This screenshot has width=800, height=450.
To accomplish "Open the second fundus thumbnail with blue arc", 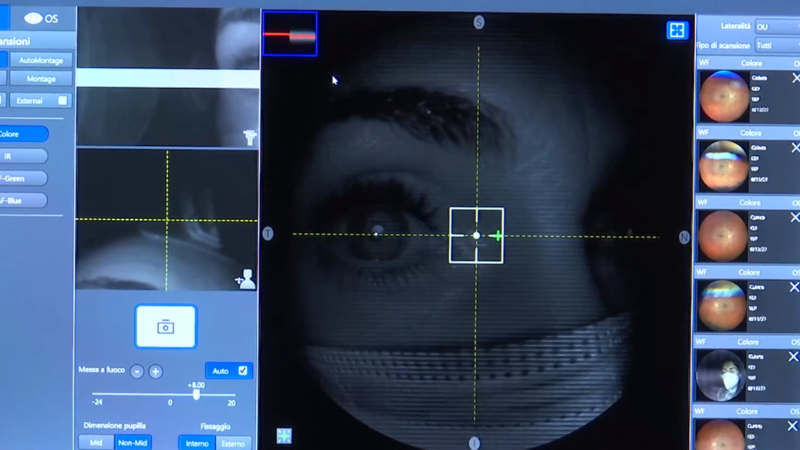I will pyautogui.click(x=723, y=166).
